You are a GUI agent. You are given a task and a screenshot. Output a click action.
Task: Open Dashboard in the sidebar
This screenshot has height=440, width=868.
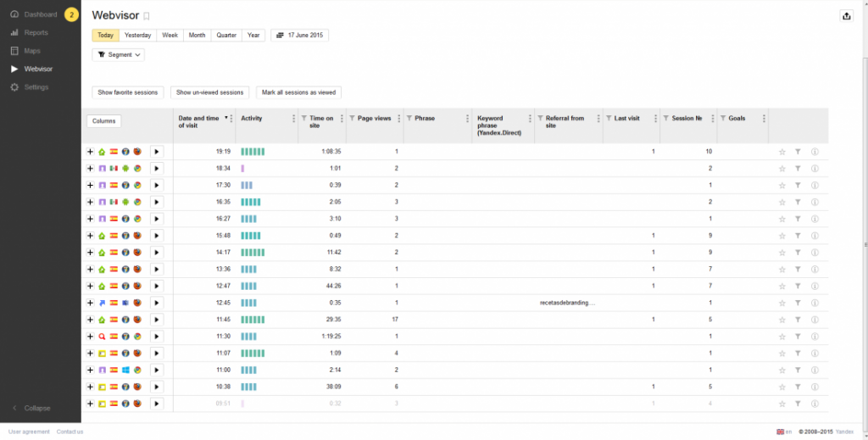tap(41, 14)
